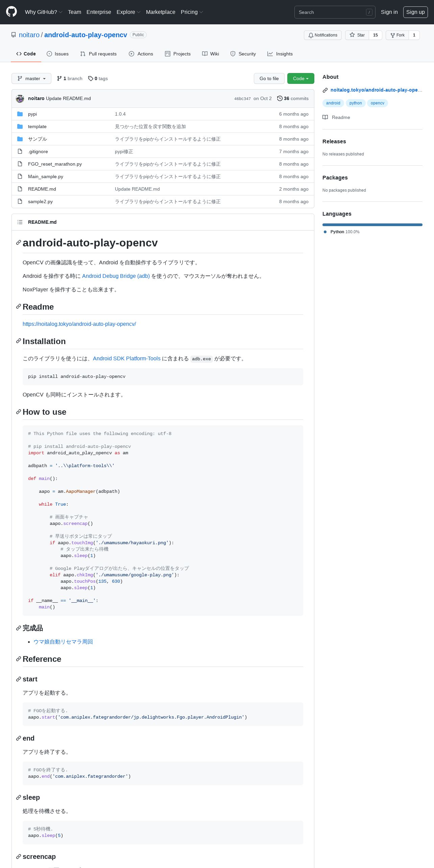This screenshot has width=434, height=868.
Task: Open the Android Debug Bridge (adb) link
Action: point(116,276)
